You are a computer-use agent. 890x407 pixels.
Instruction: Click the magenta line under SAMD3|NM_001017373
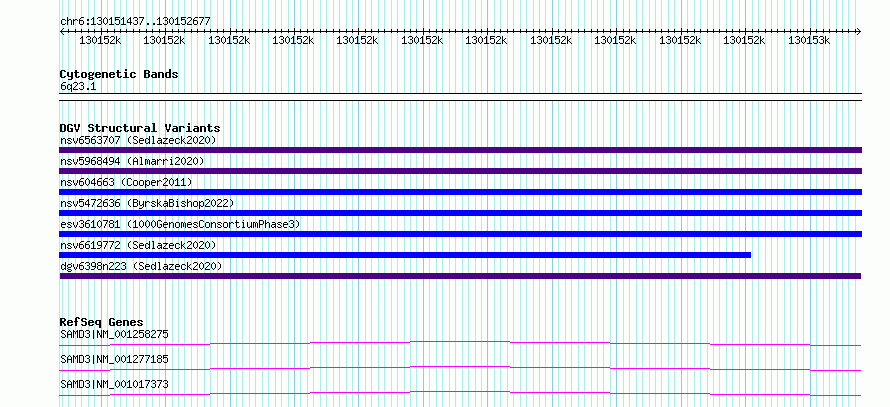(x=460, y=393)
